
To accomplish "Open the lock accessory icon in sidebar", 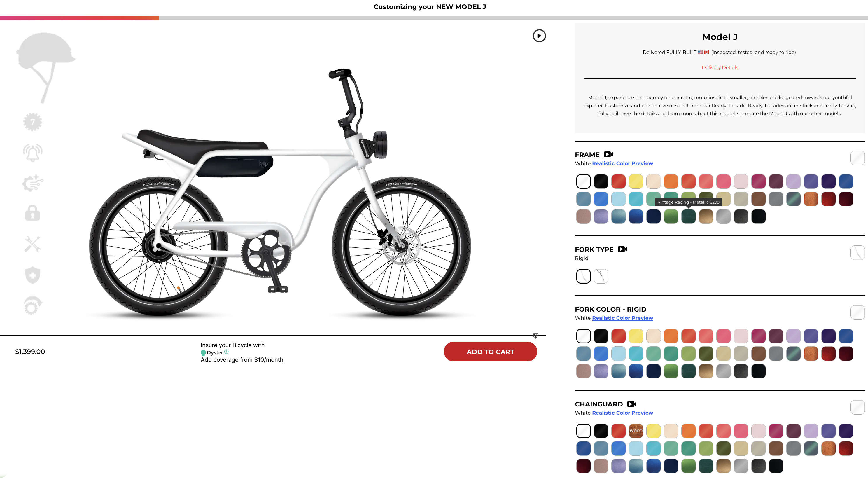I will coord(33,213).
